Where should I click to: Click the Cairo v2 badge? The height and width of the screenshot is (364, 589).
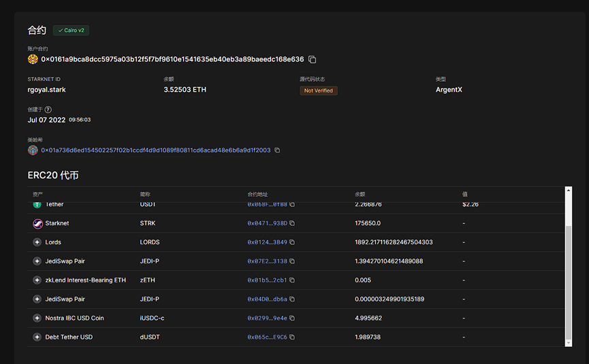(71, 31)
